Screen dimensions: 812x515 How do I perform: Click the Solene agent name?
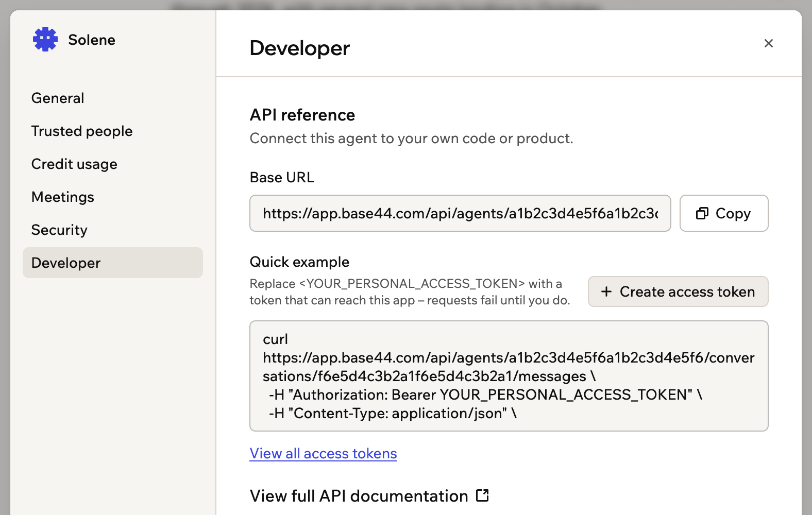coord(92,40)
